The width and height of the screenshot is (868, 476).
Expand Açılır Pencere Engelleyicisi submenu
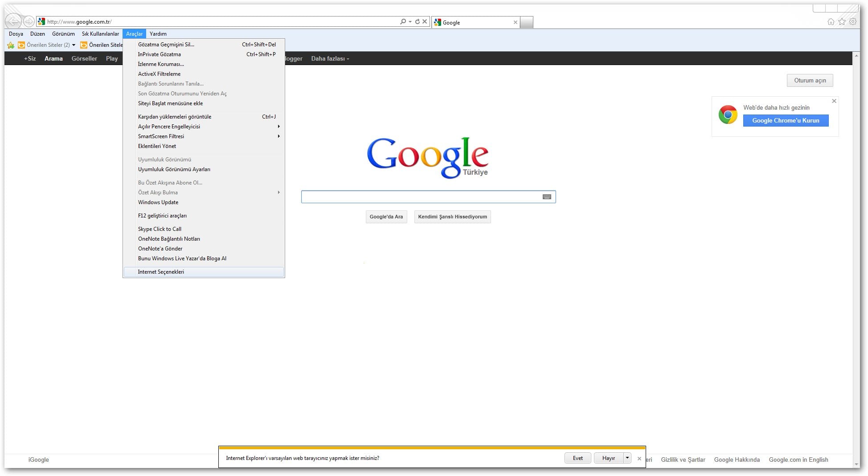tap(204, 127)
